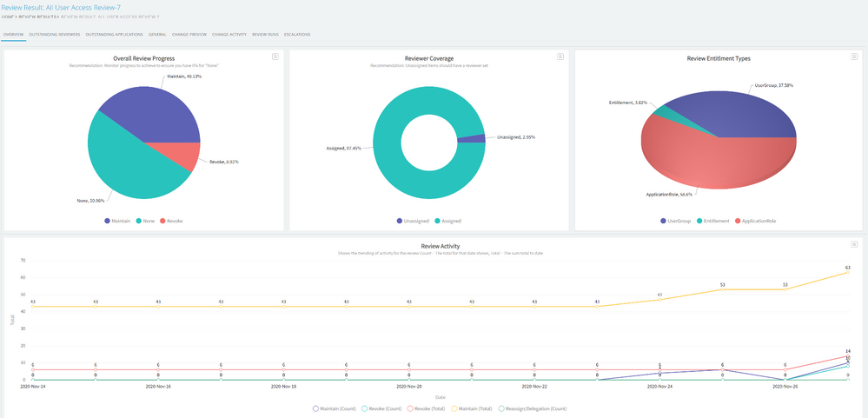Toggle None legend item in progress chart
The image size is (868, 418).
point(145,221)
